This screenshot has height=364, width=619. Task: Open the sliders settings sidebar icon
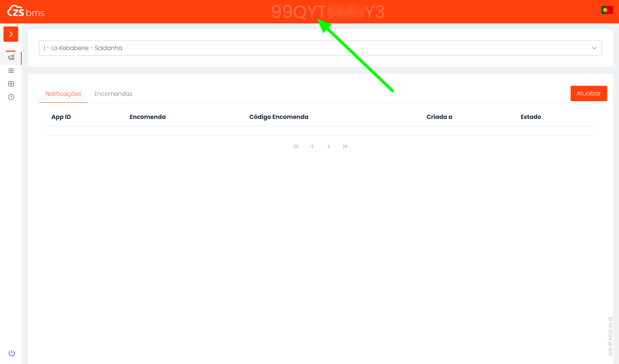[11, 71]
